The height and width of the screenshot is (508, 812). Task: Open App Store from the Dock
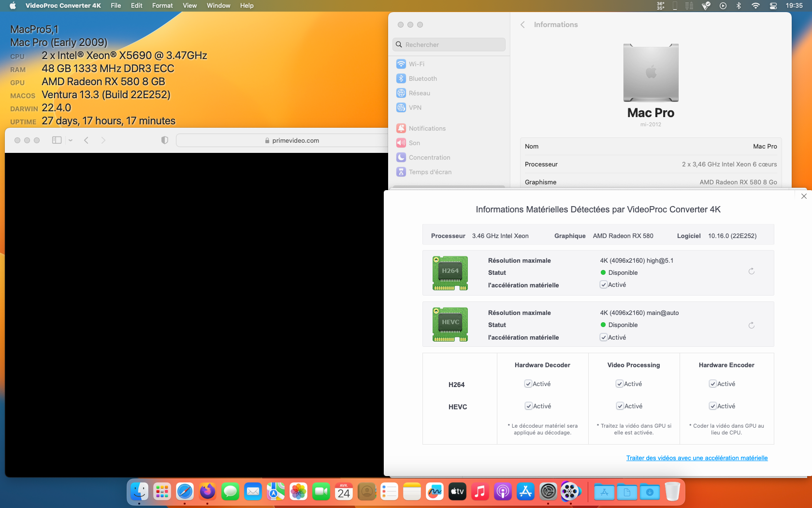point(526,492)
